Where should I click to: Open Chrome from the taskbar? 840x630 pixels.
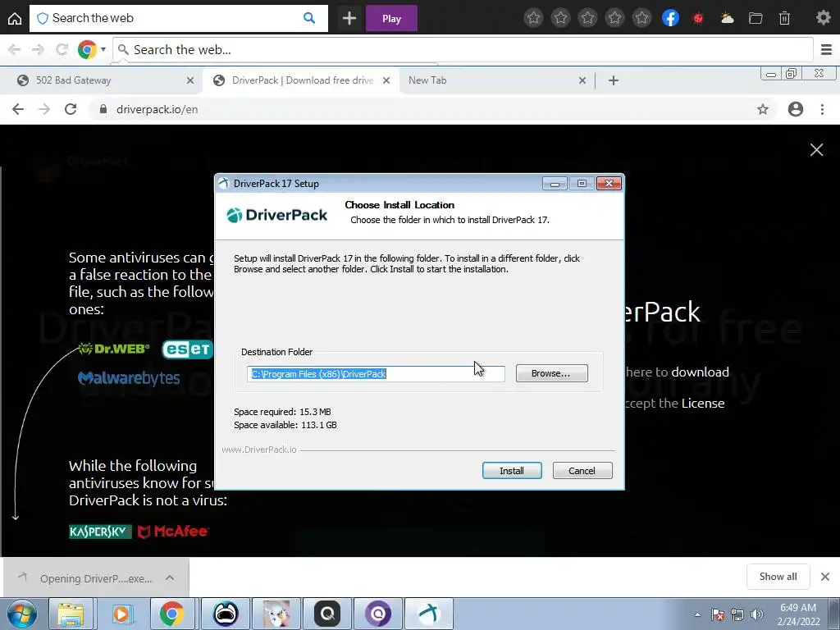pos(171,614)
